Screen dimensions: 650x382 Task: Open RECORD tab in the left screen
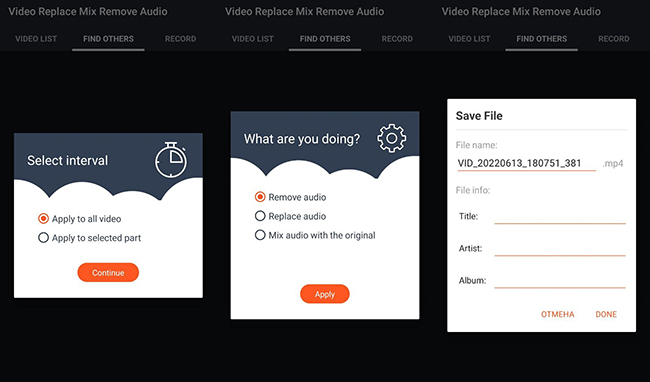pos(180,39)
